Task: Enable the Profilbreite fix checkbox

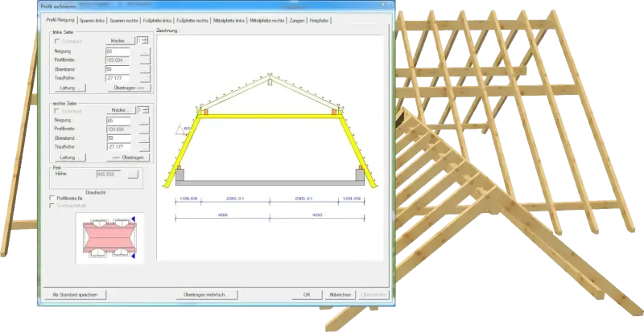Action: point(52,198)
